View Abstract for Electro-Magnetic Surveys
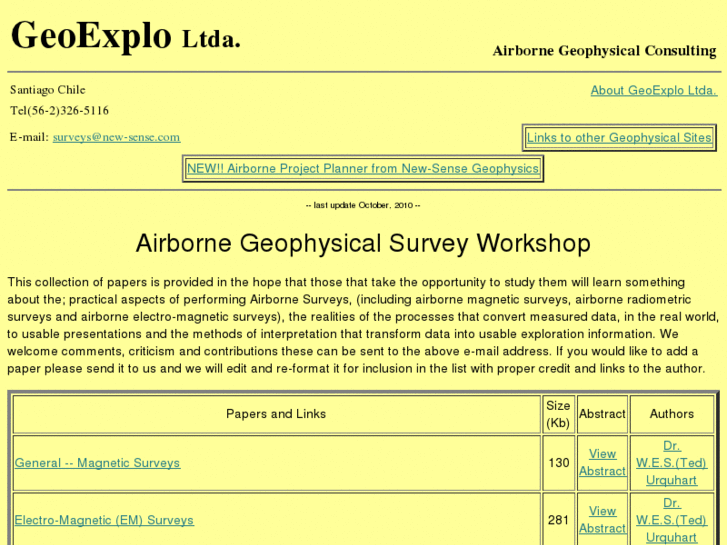727x545 pixels. pos(602,519)
